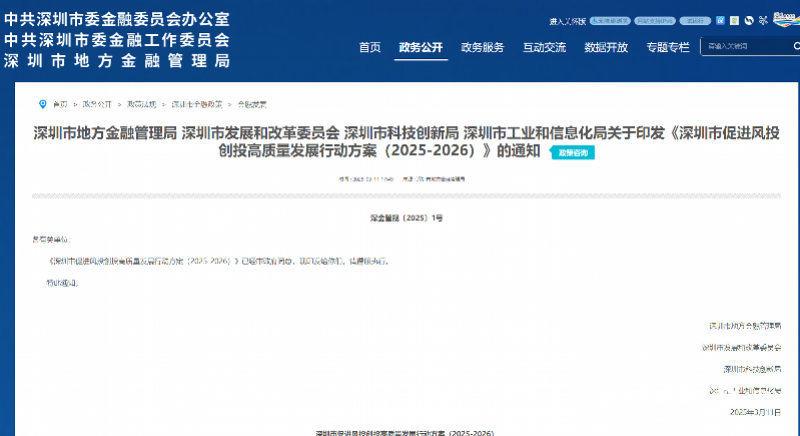Click the document number 深金监规〔2025〕1号
Image resolution: width=800 pixels, height=436 pixels.
406,218
